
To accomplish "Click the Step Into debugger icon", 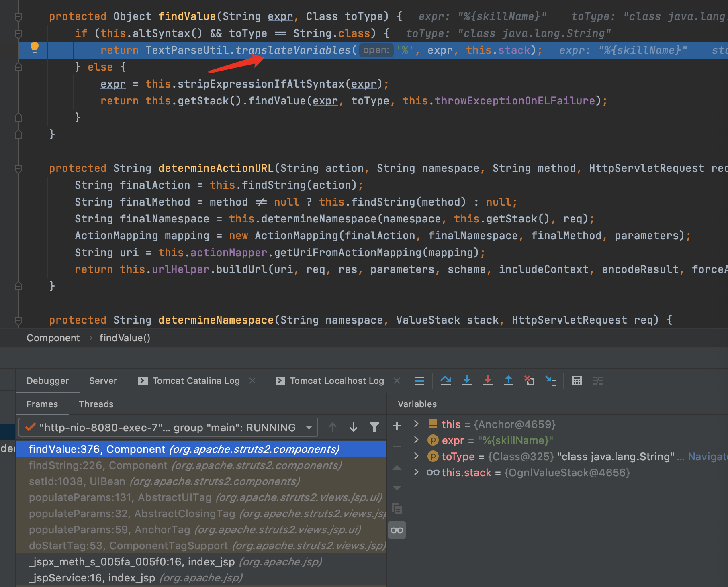I will [x=467, y=381].
